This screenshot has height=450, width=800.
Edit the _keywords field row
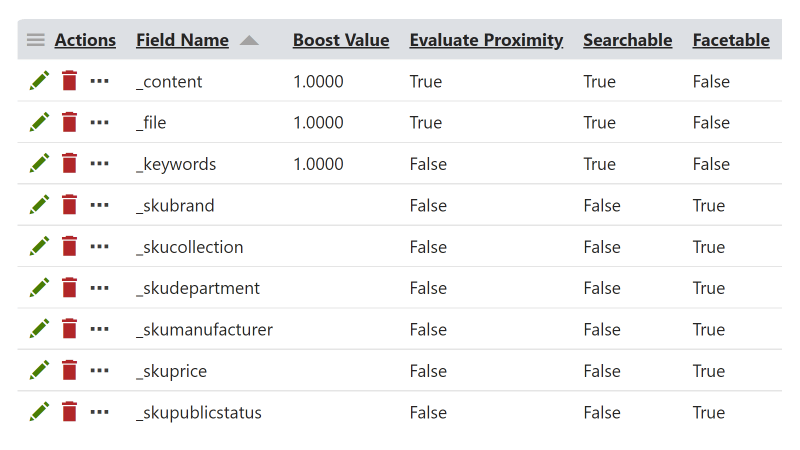click(39, 163)
